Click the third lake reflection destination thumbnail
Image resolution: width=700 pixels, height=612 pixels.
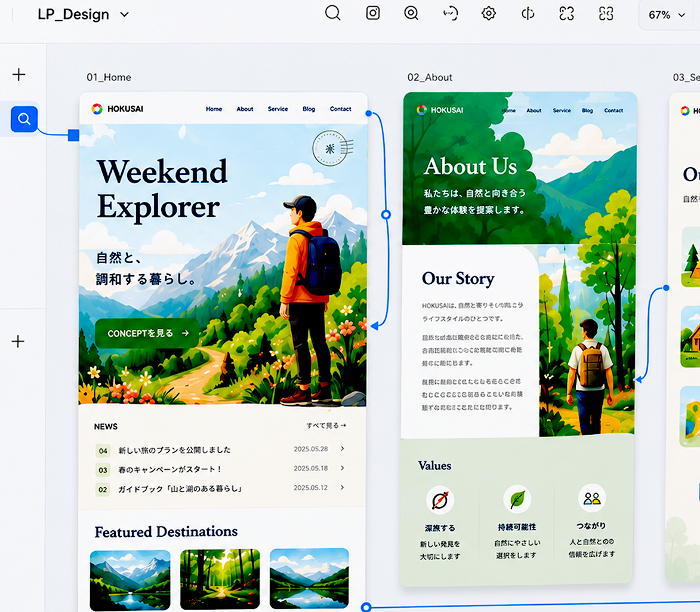coord(309,579)
